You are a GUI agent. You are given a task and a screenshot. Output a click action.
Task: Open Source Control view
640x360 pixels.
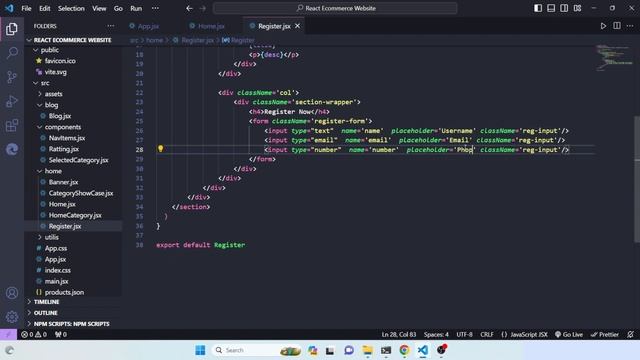pyautogui.click(x=12, y=77)
